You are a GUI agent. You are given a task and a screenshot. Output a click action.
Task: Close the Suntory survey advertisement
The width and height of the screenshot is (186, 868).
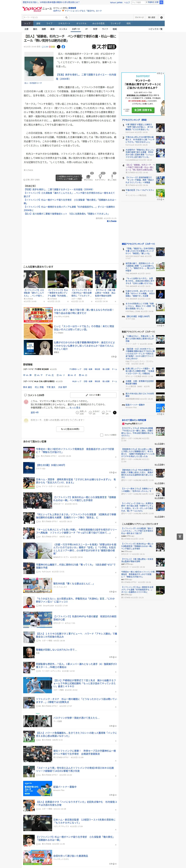pyautogui.click(x=163, y=73)
